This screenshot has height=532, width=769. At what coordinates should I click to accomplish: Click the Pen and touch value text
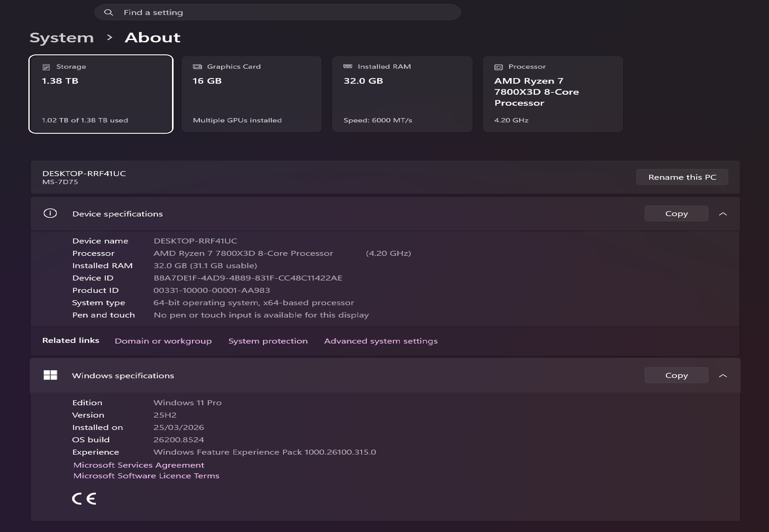click(261, 315)
